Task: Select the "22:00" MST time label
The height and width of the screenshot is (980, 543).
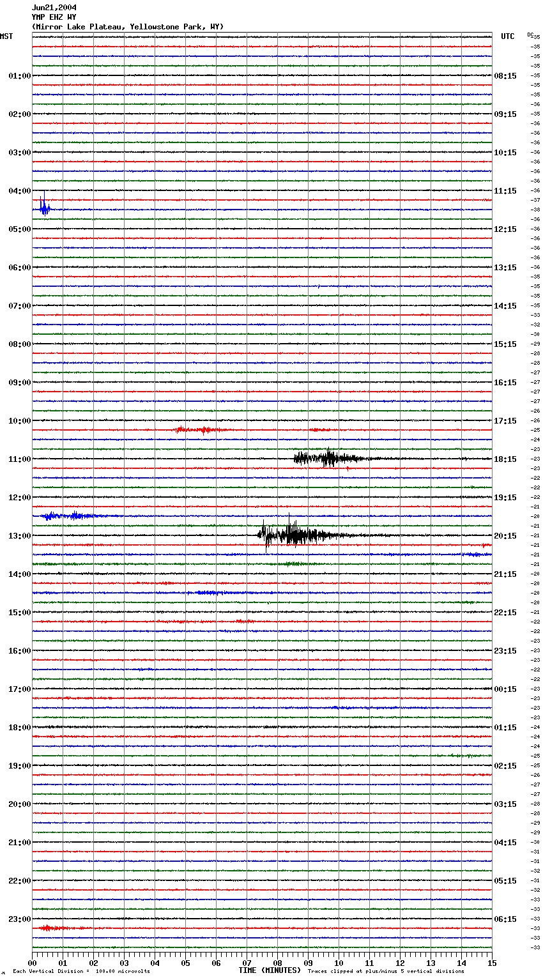Action: [20, 881]
